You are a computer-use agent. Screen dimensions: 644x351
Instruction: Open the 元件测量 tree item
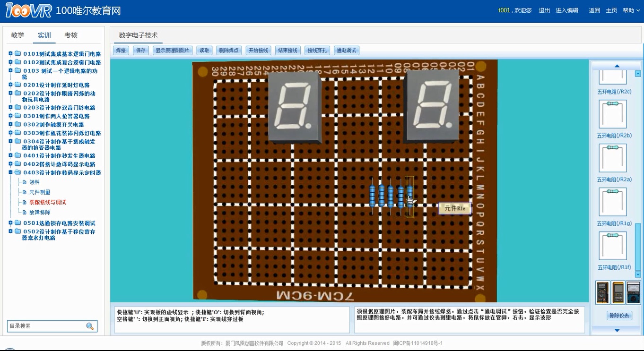(40, 192)
